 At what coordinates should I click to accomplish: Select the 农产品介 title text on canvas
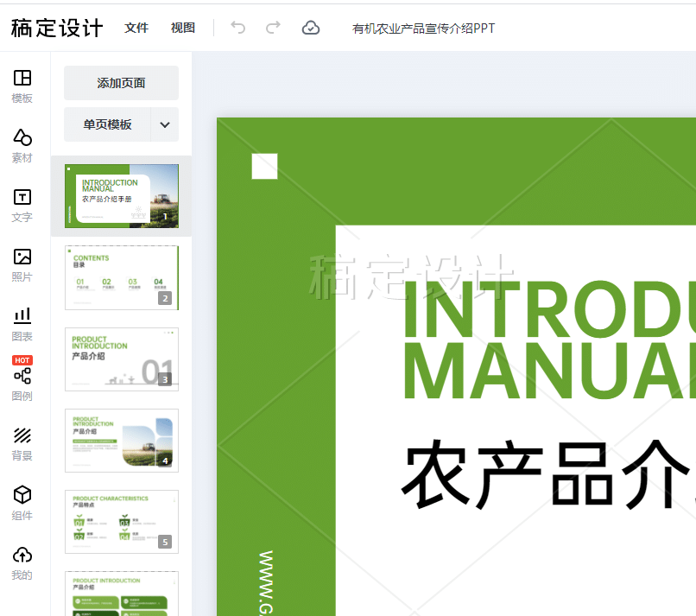(548, 474)
